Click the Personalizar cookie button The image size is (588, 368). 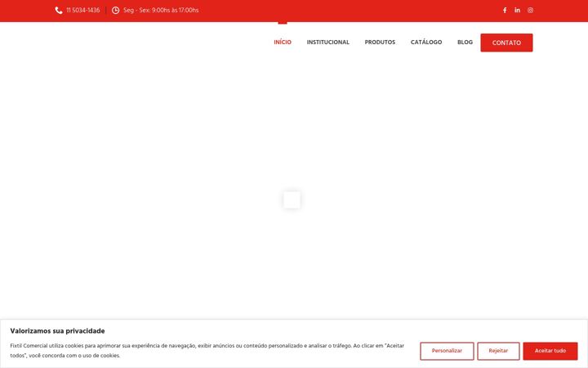pyautogui.click(x=447, y=351)
